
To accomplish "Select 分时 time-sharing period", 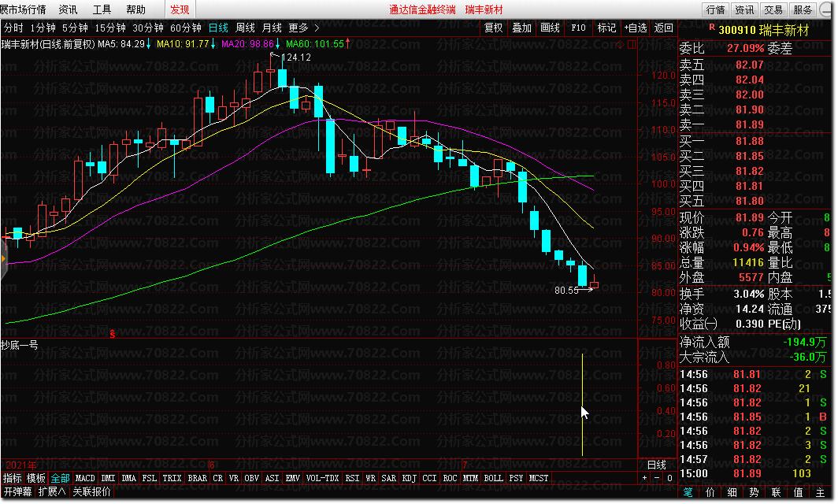I will click(x=13, y=28).
